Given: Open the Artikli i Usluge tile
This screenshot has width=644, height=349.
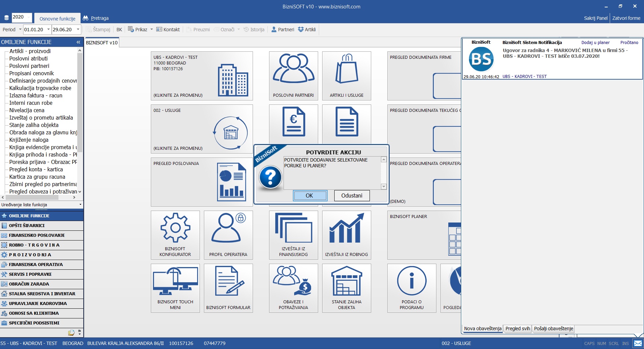Looking at the screenshot, I should [346, 76].
